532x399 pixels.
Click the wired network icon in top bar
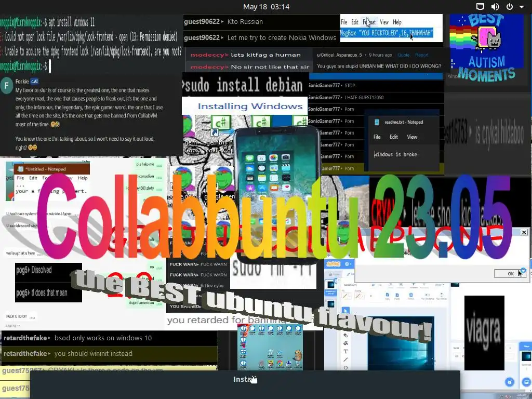(480, 6)
